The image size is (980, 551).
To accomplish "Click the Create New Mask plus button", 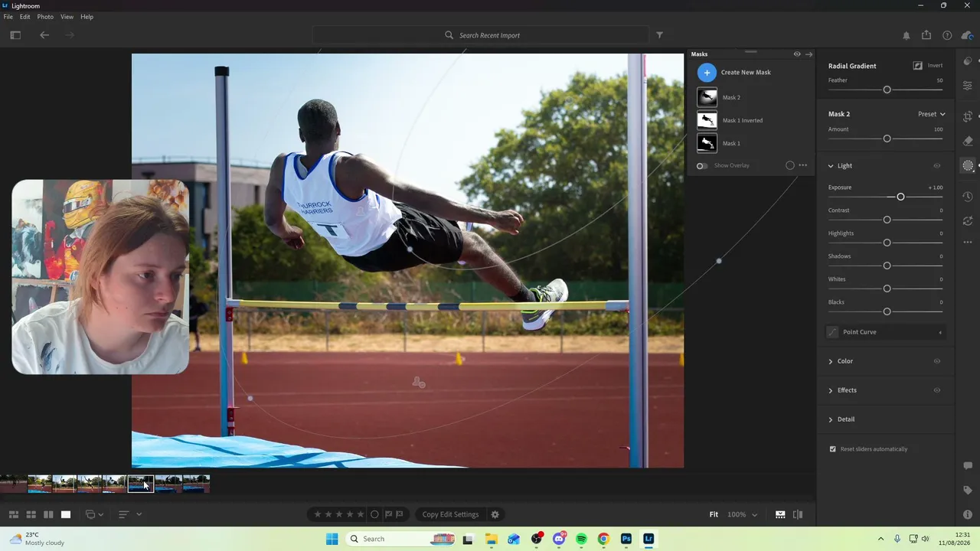I will point(707,72).
